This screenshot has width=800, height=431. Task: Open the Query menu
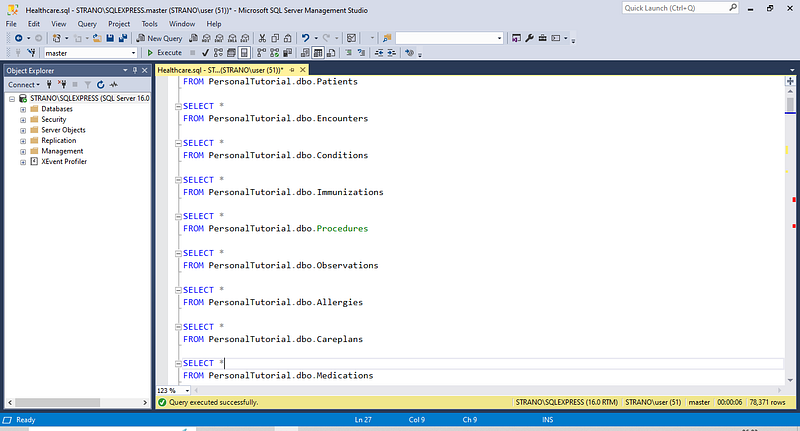(87, 24)
